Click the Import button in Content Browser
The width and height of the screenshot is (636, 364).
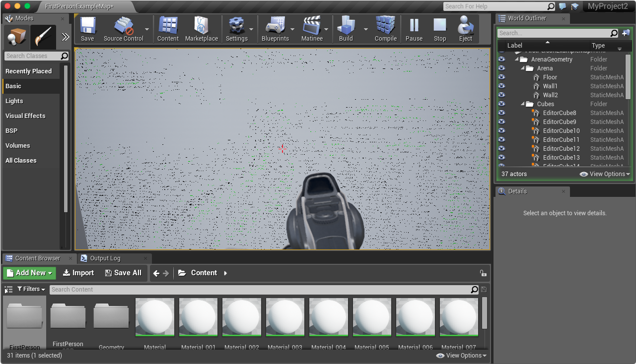click(x=78, y=273)
